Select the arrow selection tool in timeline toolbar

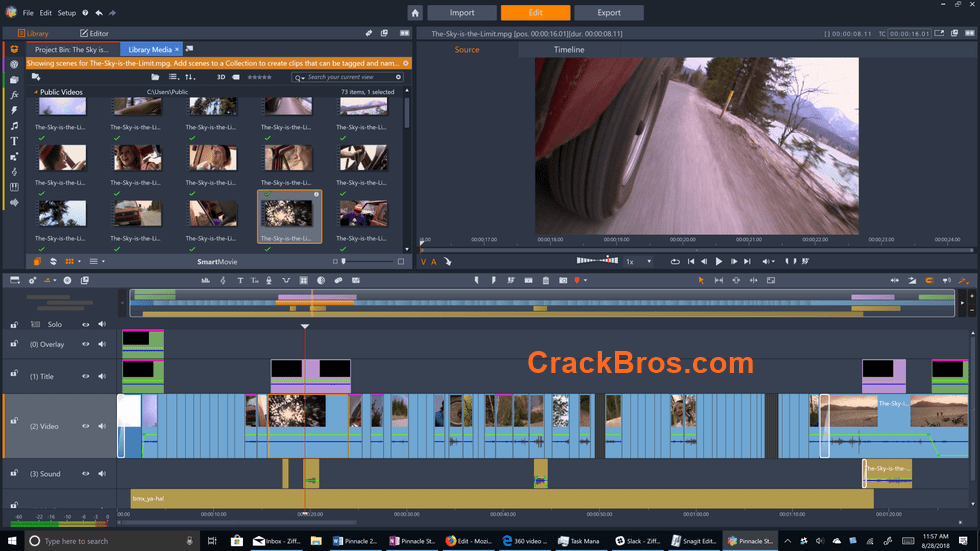click(x=701, y=280)
